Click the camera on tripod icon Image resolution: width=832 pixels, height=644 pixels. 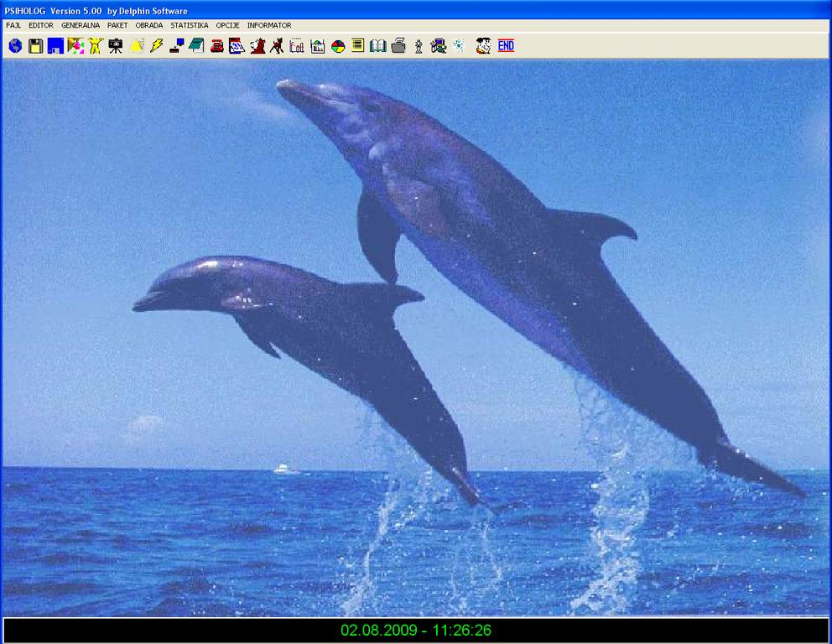(115, 46)
